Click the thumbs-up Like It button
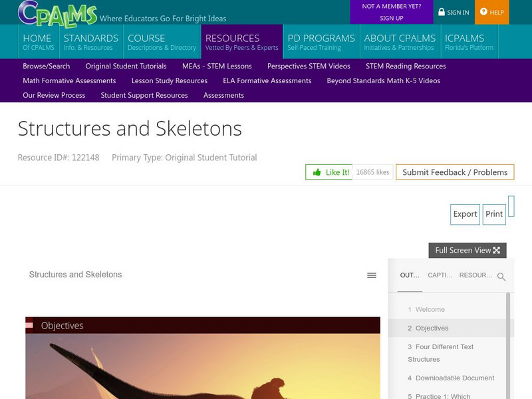The height and width of the screenshot is (399, 532). pos(329,172)
